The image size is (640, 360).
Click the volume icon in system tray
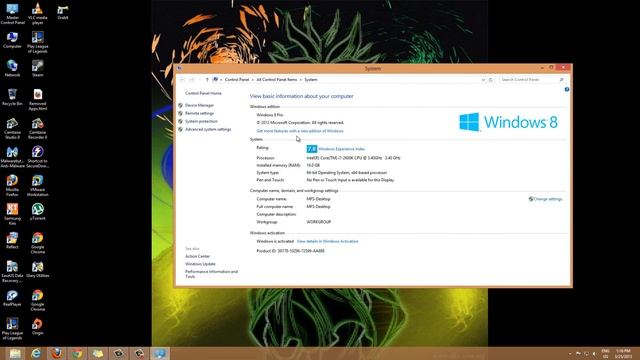point(594,353)
